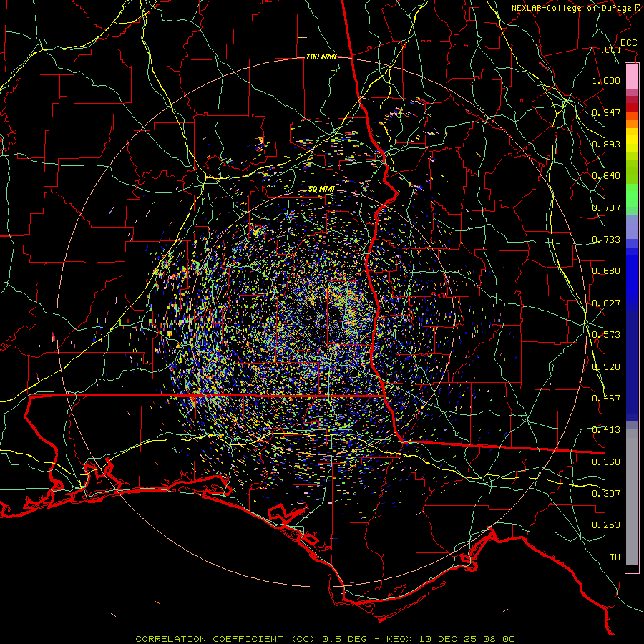Viewport: 644px width, 644px height.
Task: Click the NEXLAB-College of DuPage title text
Action: 577,8
